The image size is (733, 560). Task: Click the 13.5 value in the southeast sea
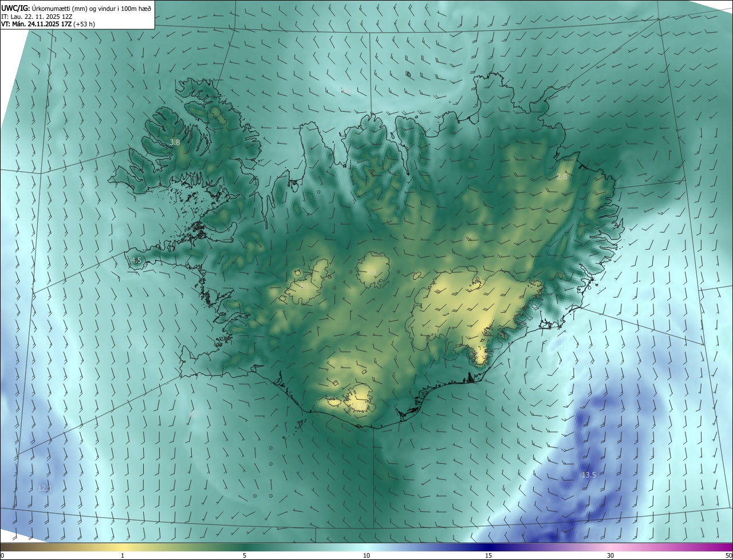[x=589, y=475]
